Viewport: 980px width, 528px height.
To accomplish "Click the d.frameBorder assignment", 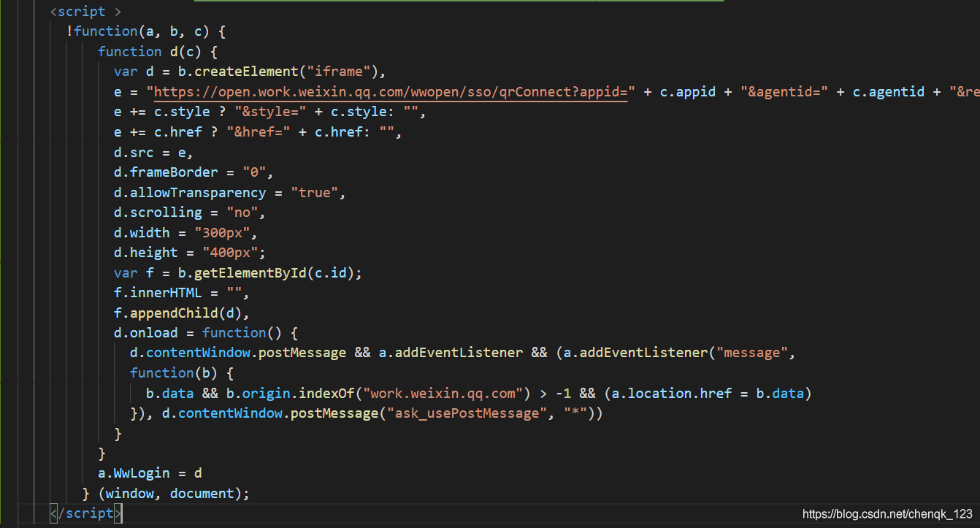I will coord(194,172).
